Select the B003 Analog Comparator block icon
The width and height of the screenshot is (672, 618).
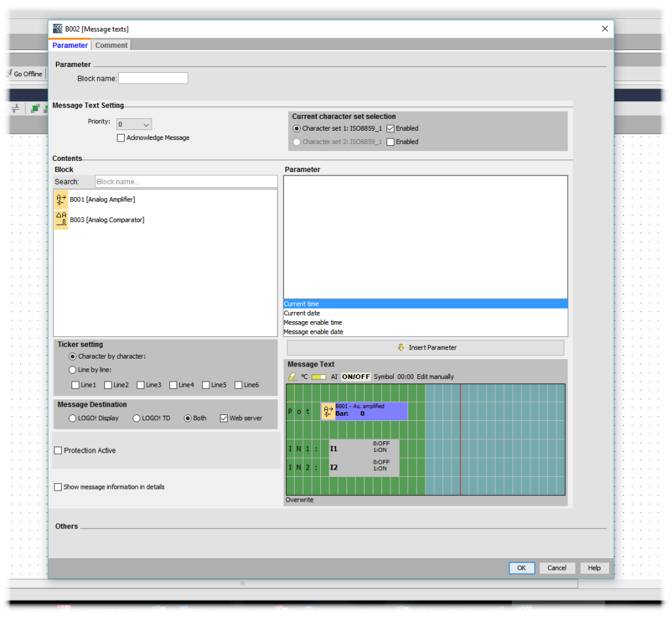pyautogui.click(x=61, y=220)
